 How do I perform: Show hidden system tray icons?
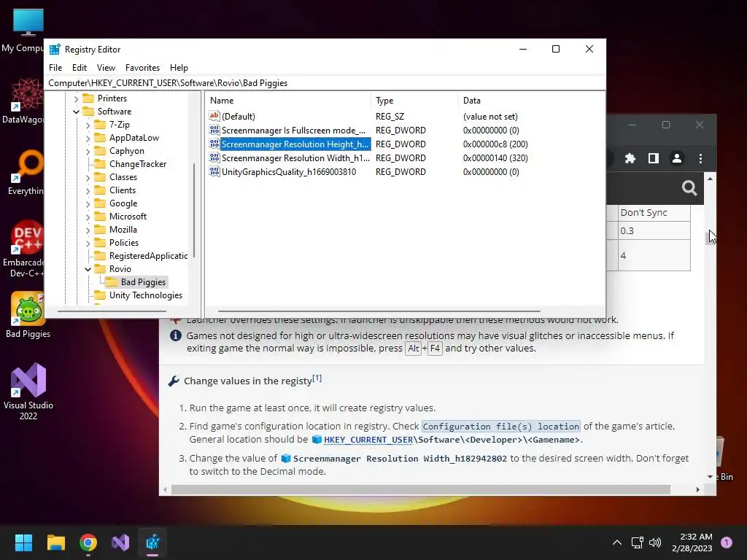click(x=616, y=542)
